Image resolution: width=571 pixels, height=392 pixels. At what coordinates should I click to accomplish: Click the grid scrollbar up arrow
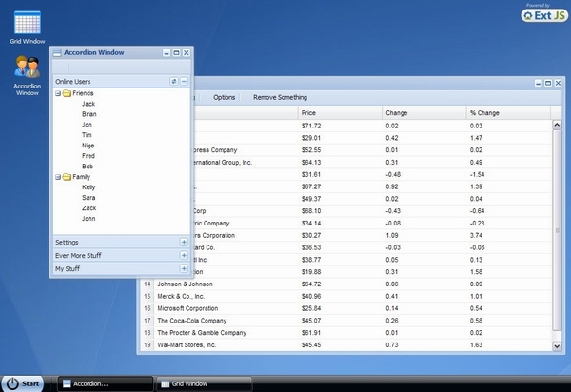pos(557,126)
